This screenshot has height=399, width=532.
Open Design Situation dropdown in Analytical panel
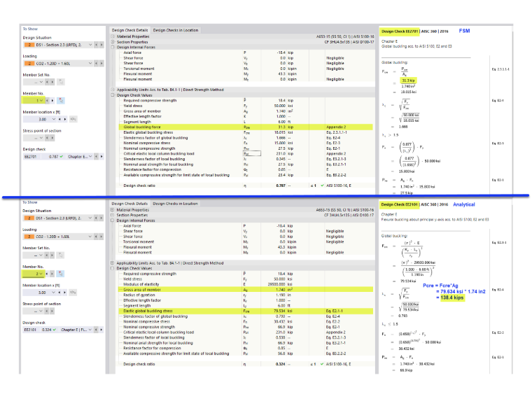click(90, 218)
